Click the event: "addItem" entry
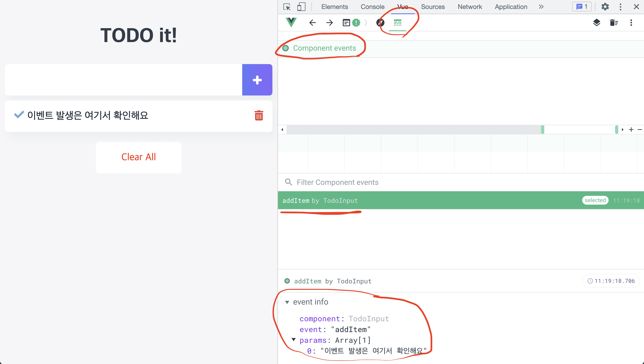The image size is (644, 364). 335,330
